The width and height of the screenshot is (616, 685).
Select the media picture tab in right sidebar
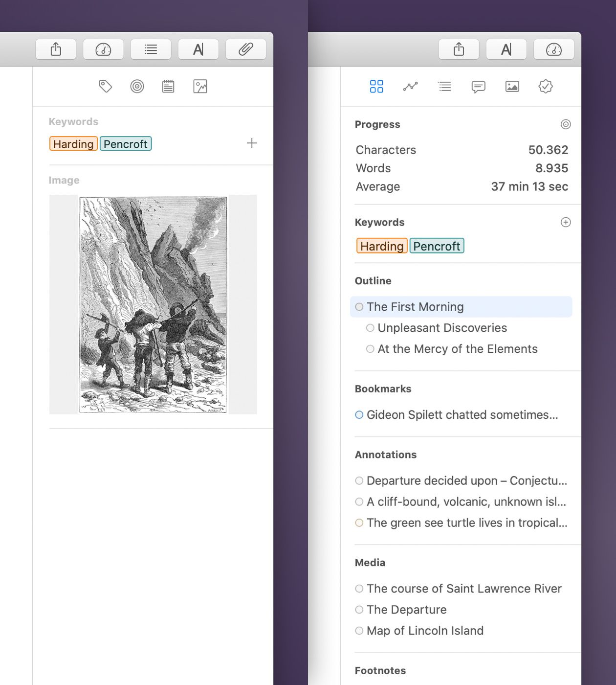(x=512, y=87)
